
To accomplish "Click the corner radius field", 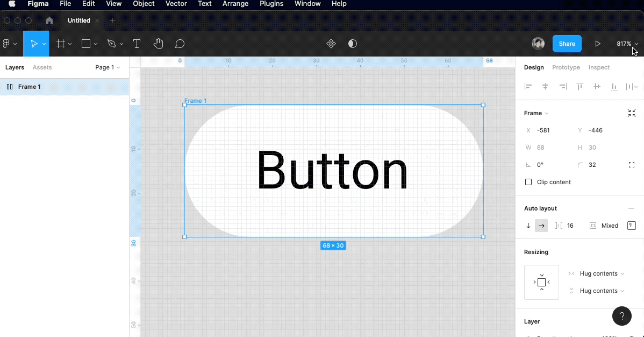I will (x=599, y=165).
